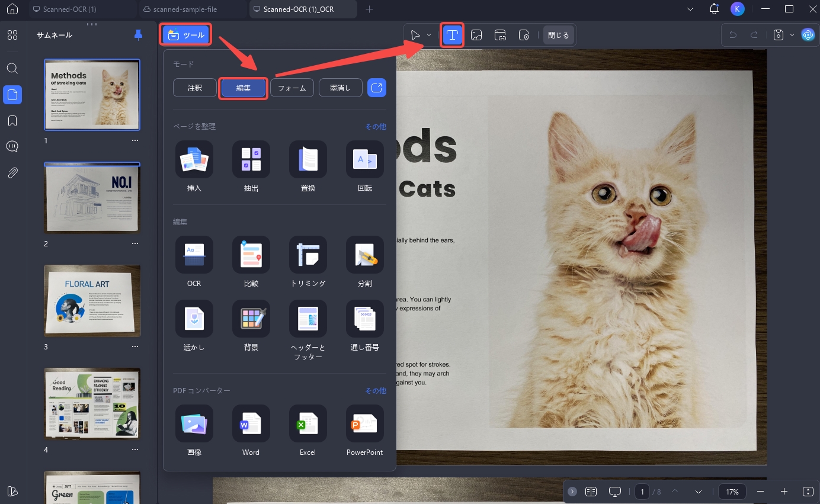Switch to Scanned-OCR (1)_OCR tab

[303, 9]
